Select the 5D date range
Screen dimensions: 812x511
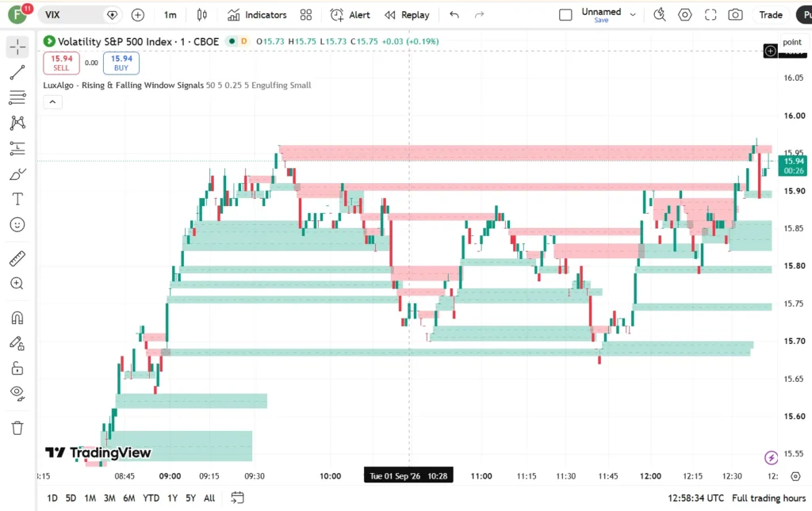(71, 498)
